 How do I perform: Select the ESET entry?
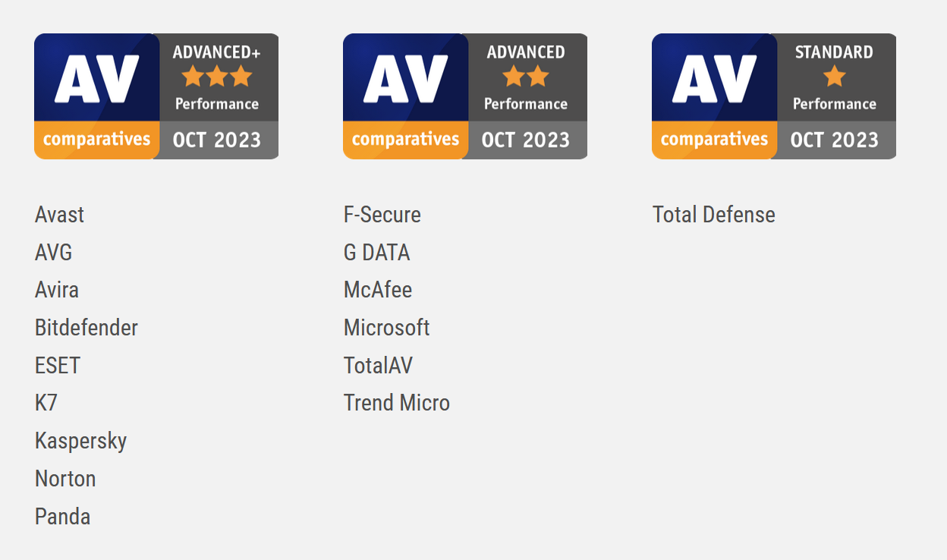coord(58,366)
